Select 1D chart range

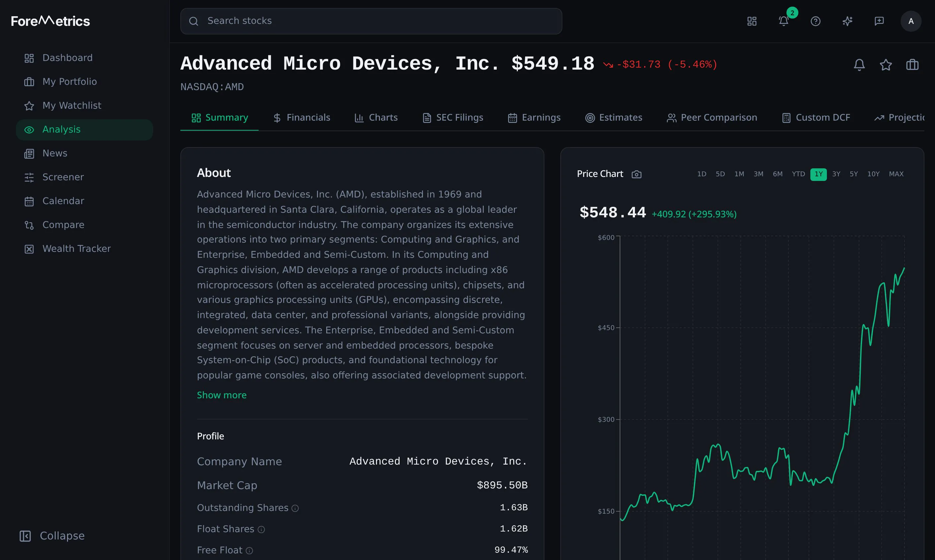tap(701, 174)
